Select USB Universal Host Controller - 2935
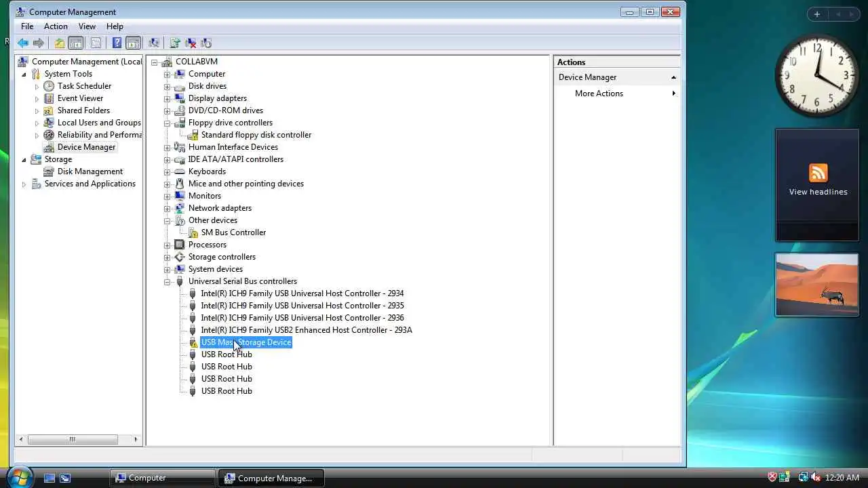 [x=302, y=306]
